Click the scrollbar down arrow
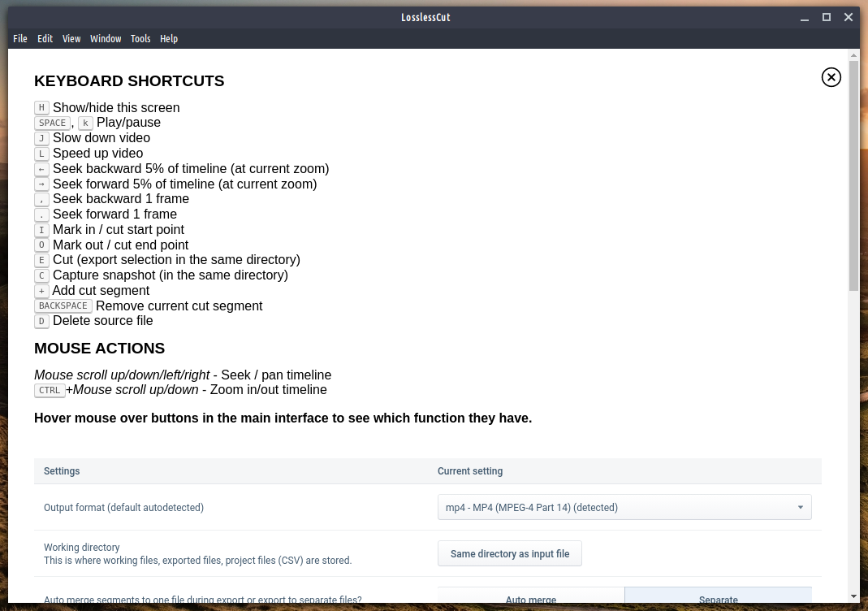The width and height of the screenshot is (868, 611). coord(853,596)
